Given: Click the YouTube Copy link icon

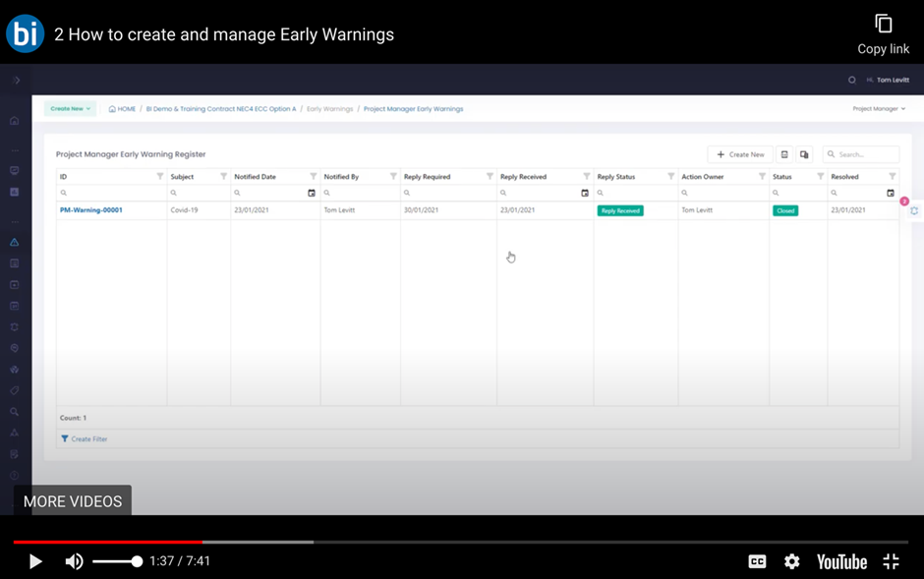Looking at the screenshot, I should [883, 25].
